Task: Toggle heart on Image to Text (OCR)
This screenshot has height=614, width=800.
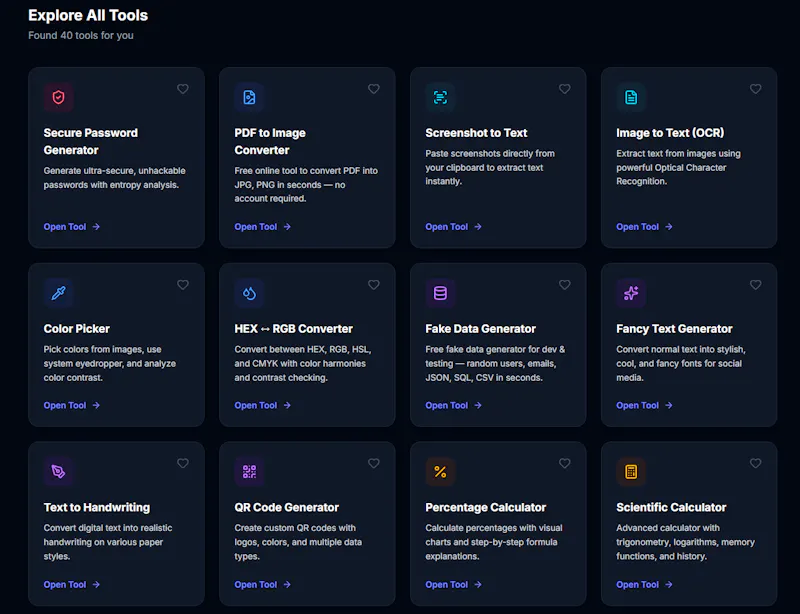Action: [x=756, y=89]
